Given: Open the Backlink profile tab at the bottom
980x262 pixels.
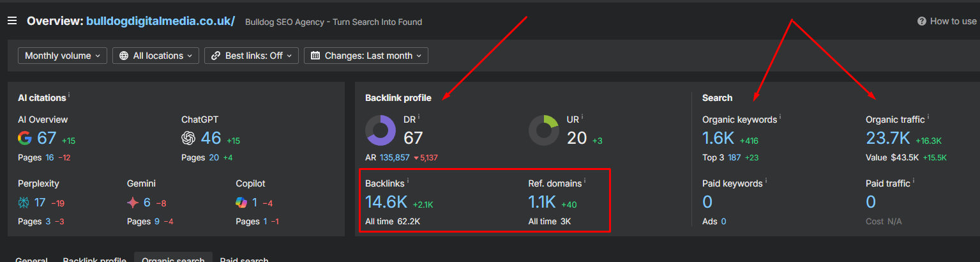Looking at the screenshot, I should 94,259.
